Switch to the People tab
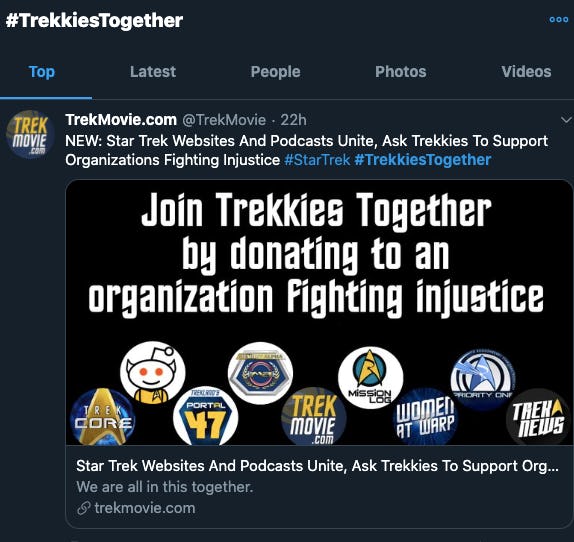Screen dimensions: 574x542 pos(275,72)
